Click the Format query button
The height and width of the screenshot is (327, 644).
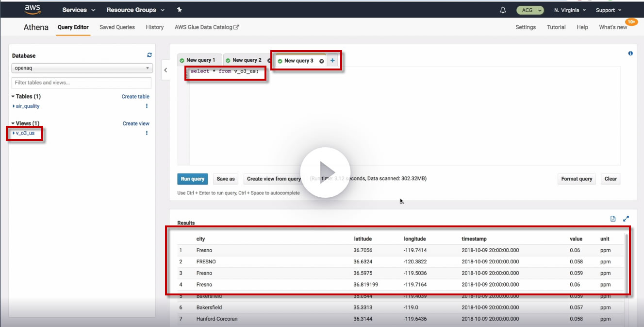[577, 179]
